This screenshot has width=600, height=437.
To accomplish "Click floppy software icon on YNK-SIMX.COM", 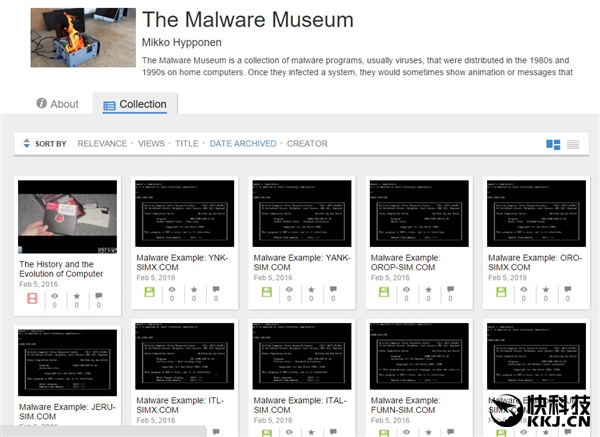I will click(149, 292).
